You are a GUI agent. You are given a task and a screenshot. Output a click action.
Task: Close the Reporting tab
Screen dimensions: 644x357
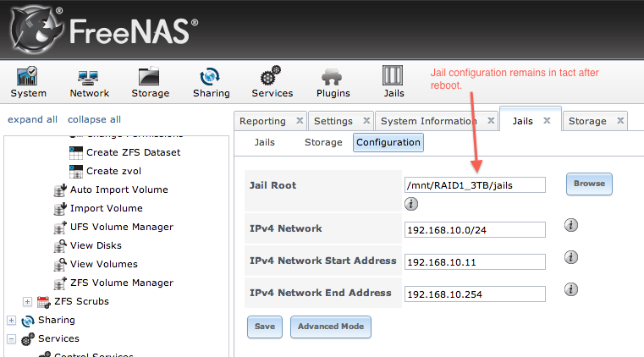(x=300, y=121)
